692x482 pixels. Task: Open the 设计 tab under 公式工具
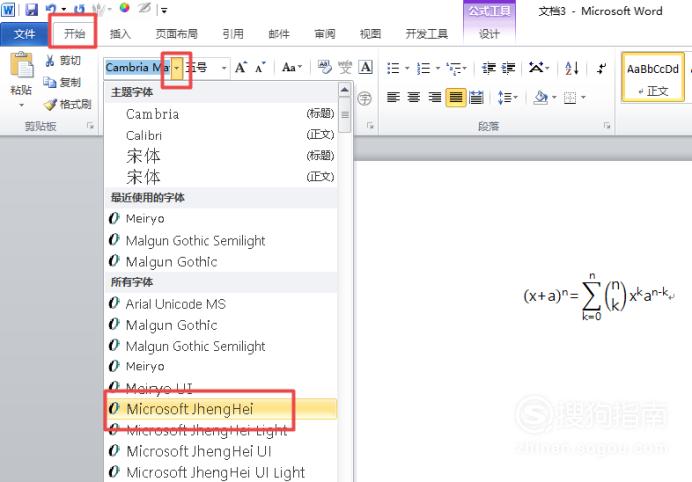(489, 34)
